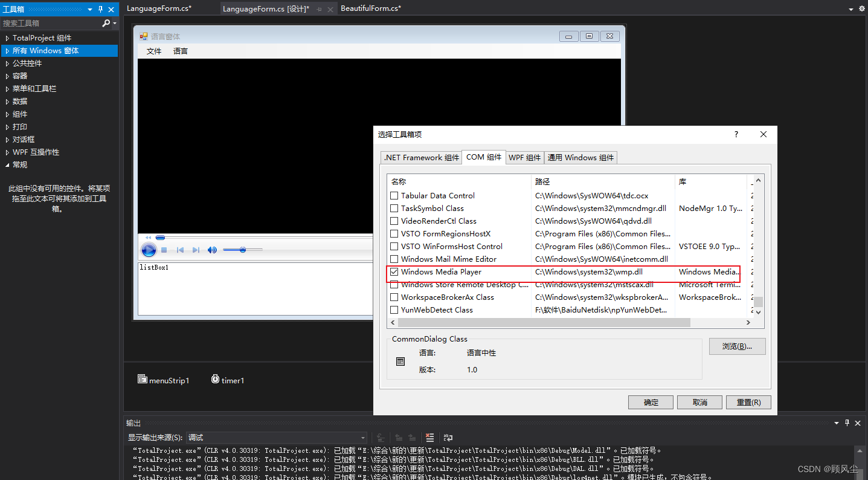Click the 确定 button to confirm

click(651, 401)
